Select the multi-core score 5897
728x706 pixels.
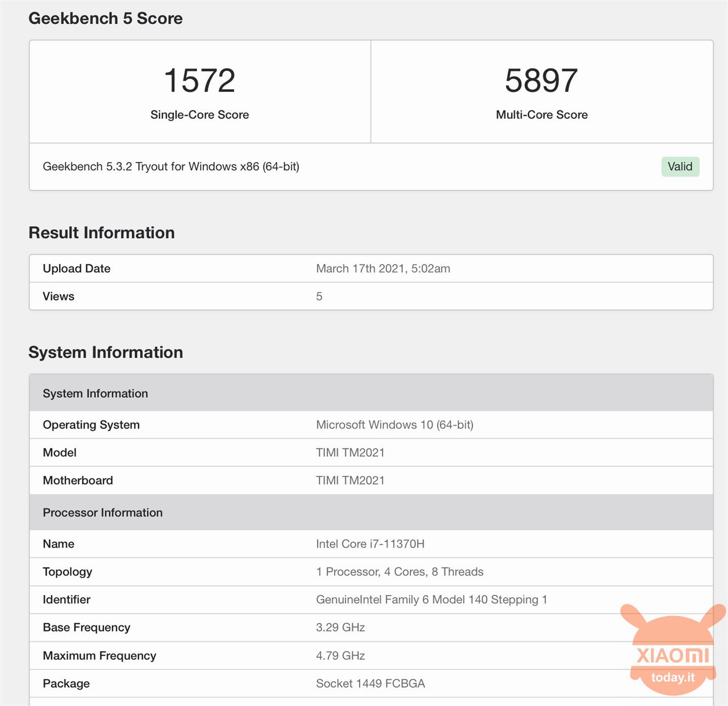click(541, 80)
